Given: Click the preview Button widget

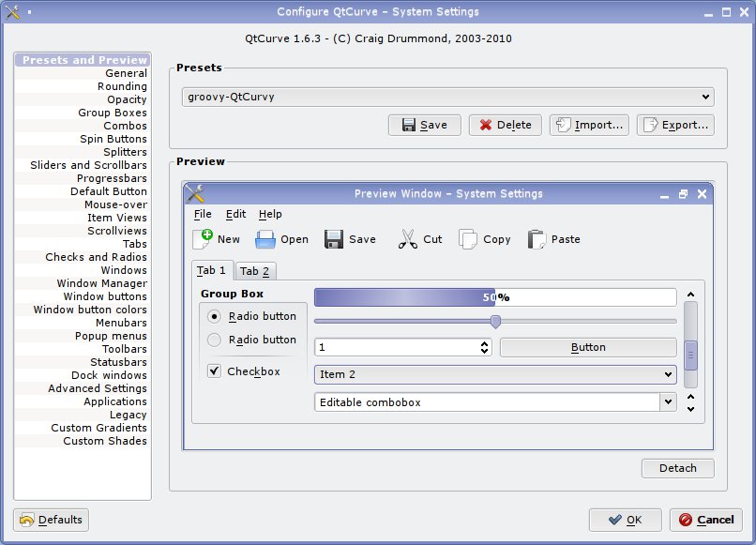Looking at the screenshot, I should 588,347.
